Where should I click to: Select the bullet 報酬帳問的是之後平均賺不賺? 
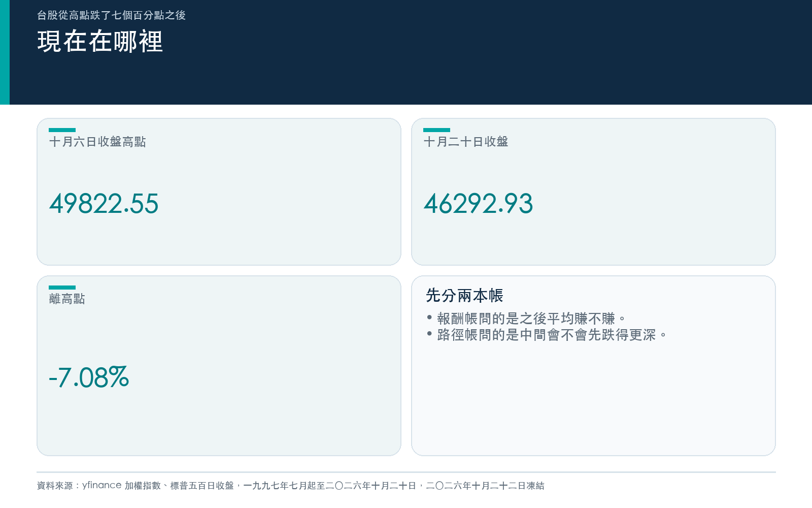tap(531, 319)
